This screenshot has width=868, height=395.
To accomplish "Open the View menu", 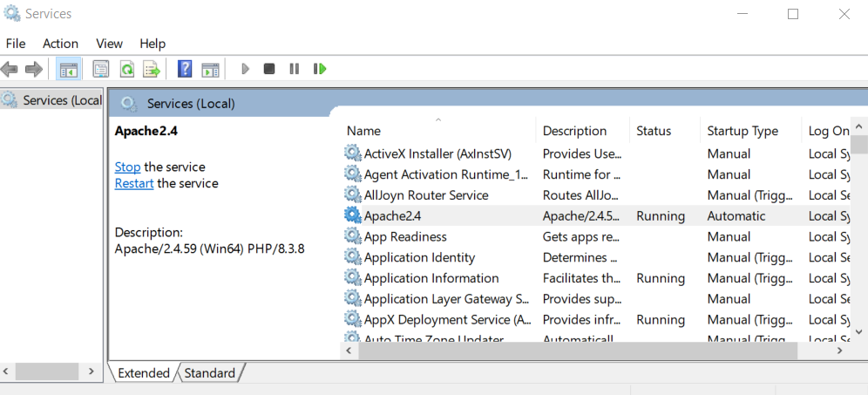I will click(109, 44).
